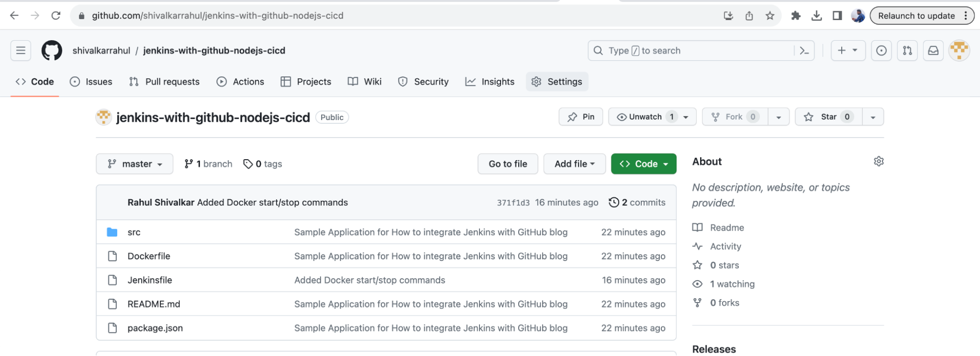The image size is (980, 356).
Task: Expand the green Code dropdown
Action: (644, 164)
